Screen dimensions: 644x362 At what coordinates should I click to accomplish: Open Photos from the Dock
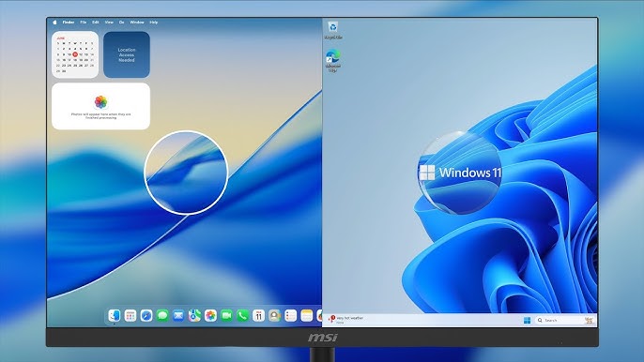click(210, 315)
